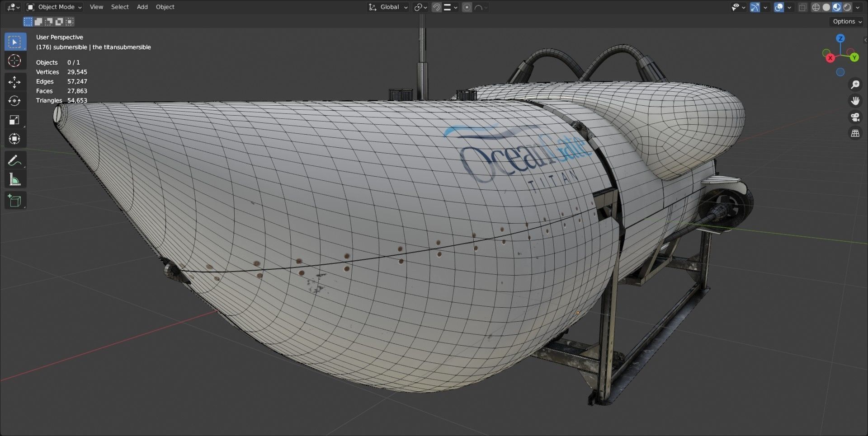Select the Annotate pencil tool
This screenshot has height=436, width=868.
pyautogui.click(x=14, y=160)
